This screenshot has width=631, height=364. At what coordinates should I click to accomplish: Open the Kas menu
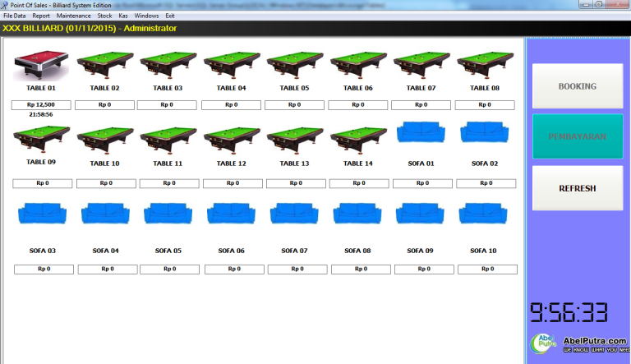pyautogui.click(x=123, y=16)
